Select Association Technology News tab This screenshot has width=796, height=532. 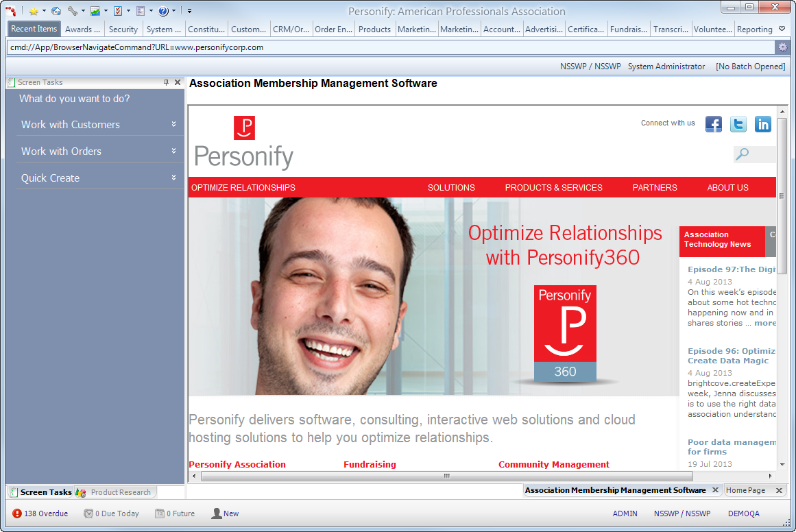(x=722, y=241)
